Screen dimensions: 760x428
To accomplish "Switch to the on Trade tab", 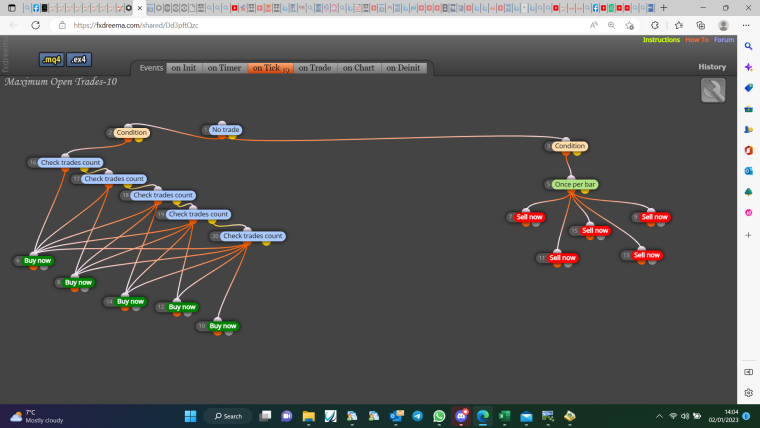I will point(315,68).
